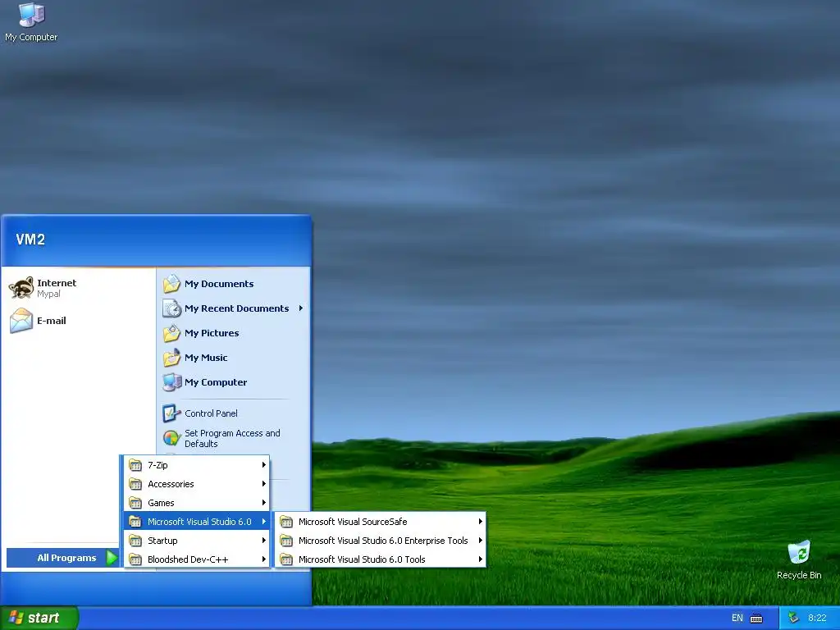Open the Recycle Bin desktop icon
840x630 pixels.
(799, 561)
